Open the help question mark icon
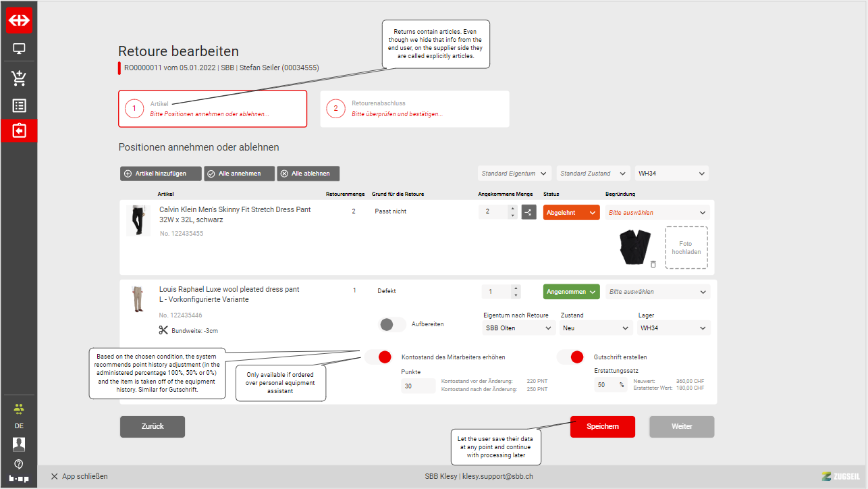The height and width of the screenshot is (489, 868). pyautogui.click(x=19, y=464)
